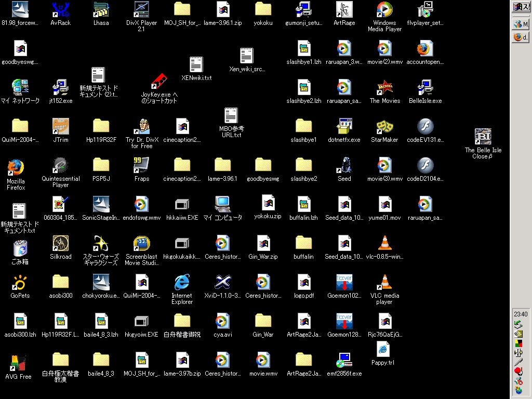Select the endofswg.wmv video file

pos(141,209)
